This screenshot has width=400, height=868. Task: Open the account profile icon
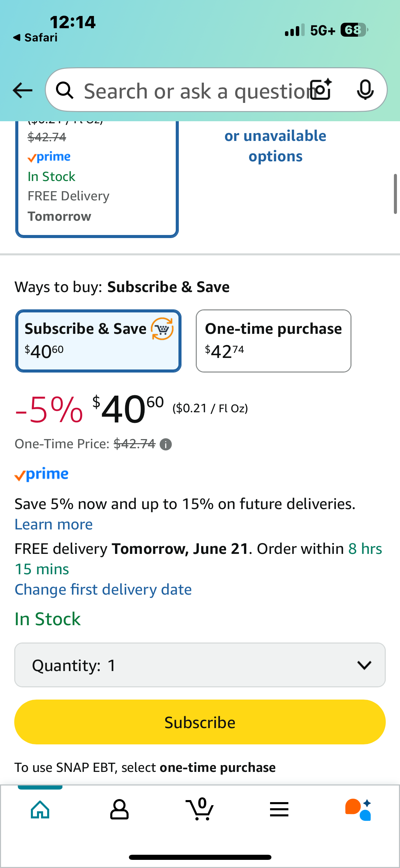(119, 810)
